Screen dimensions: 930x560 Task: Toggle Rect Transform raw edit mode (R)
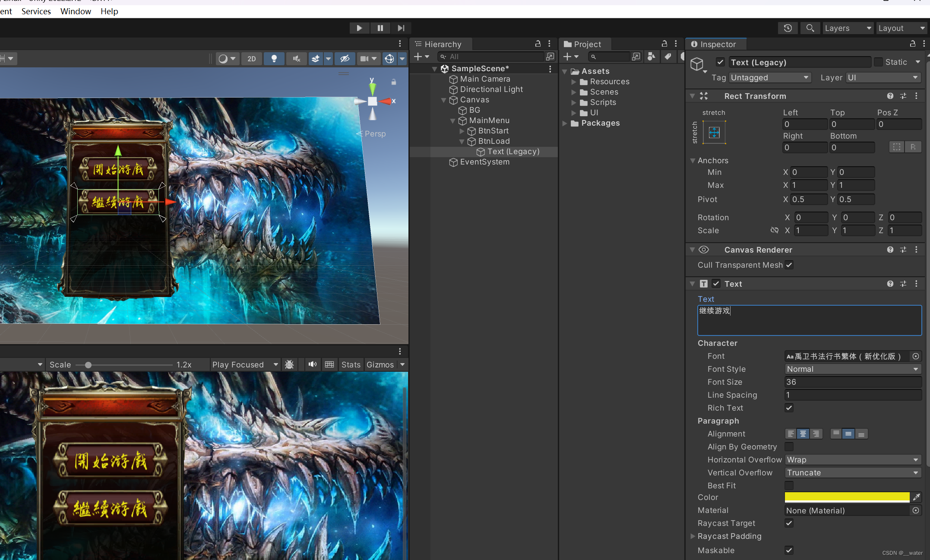[913, 147]
